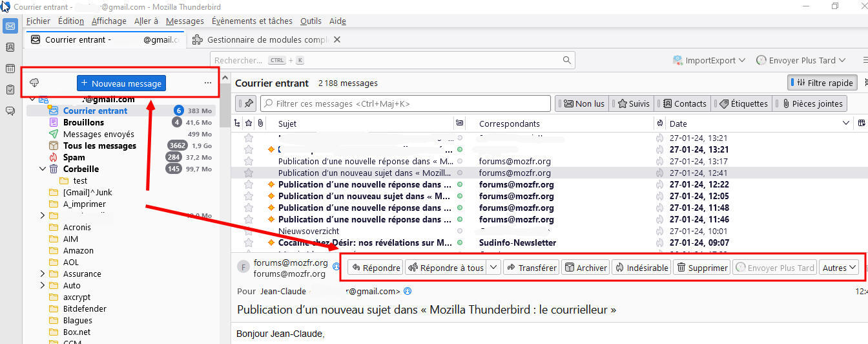This screenshot has height=344, width=868.
Task: Click the global Rechercher search field
Action: click(x=392, y=60)
